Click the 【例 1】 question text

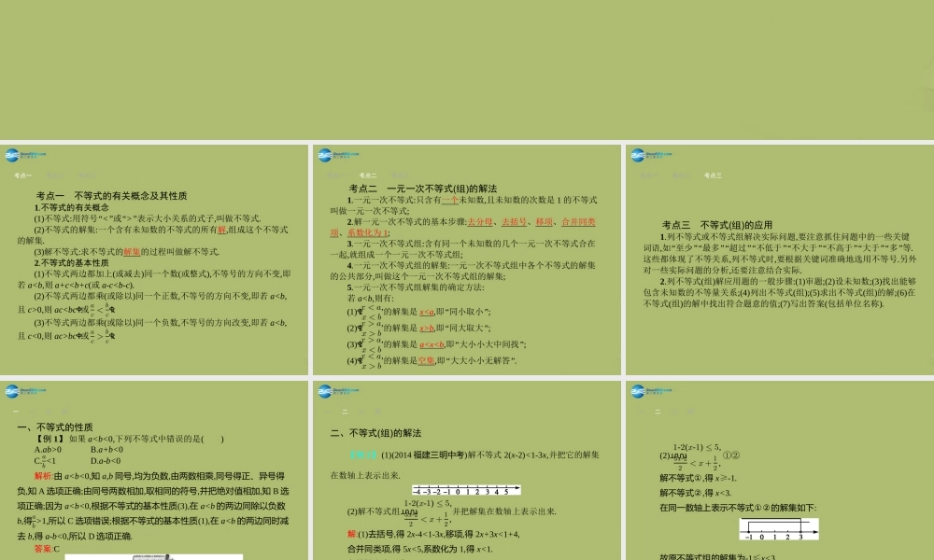[x=130, y=440]
